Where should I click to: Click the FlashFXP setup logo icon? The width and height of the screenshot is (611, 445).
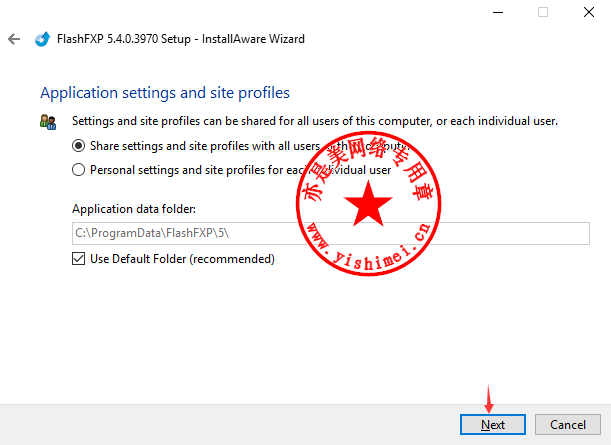pyautogui.click(x=42, y=39)
